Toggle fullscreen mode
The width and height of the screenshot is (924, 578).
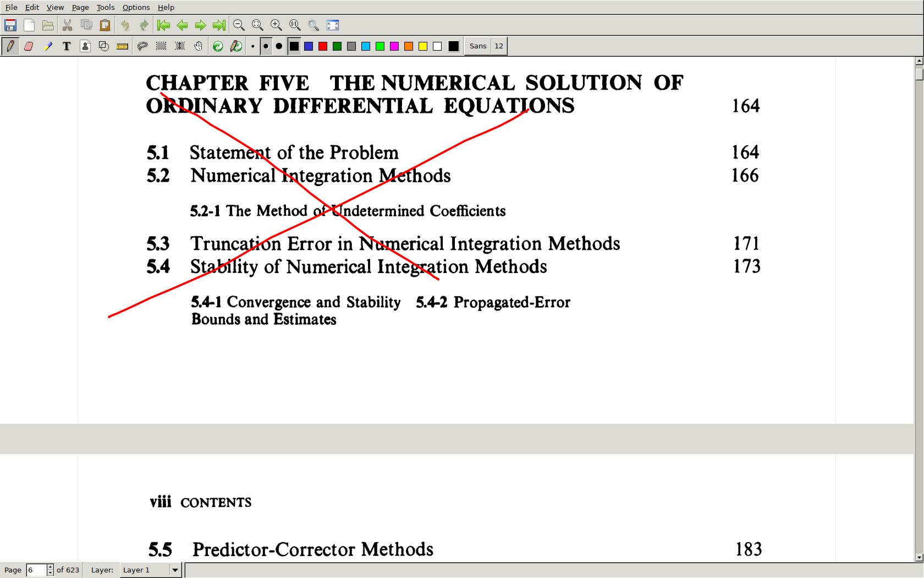(333, 25)
